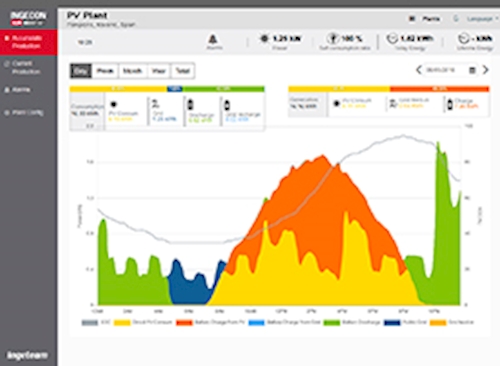The image size is (500, 366).
Task: Go to the next day with the right chevron
Action: [x=486, y=70]
